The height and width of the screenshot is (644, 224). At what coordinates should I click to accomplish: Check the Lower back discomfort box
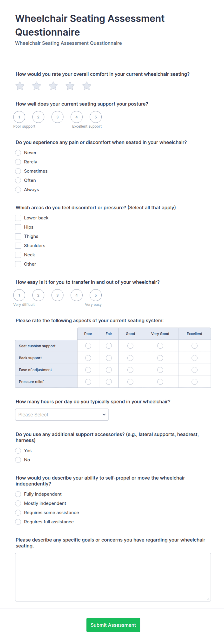point(18,218)
